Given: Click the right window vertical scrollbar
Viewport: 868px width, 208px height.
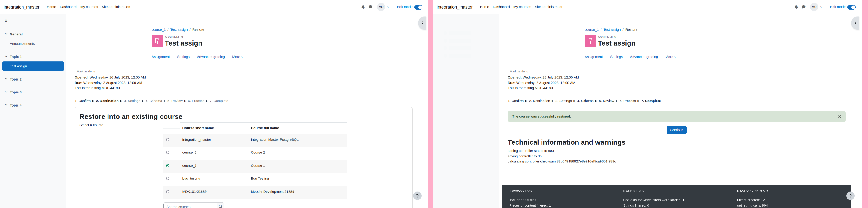Looking at the screenshot, I should pos(861,47).
